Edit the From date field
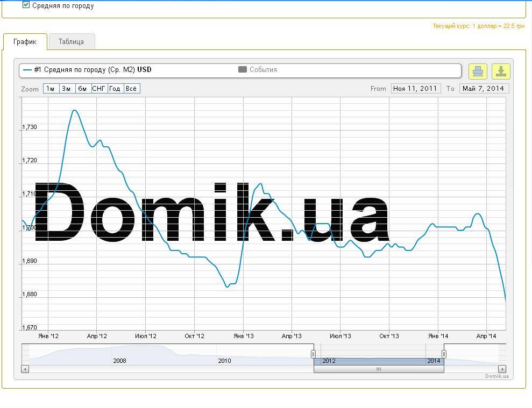 click(416, 89)
